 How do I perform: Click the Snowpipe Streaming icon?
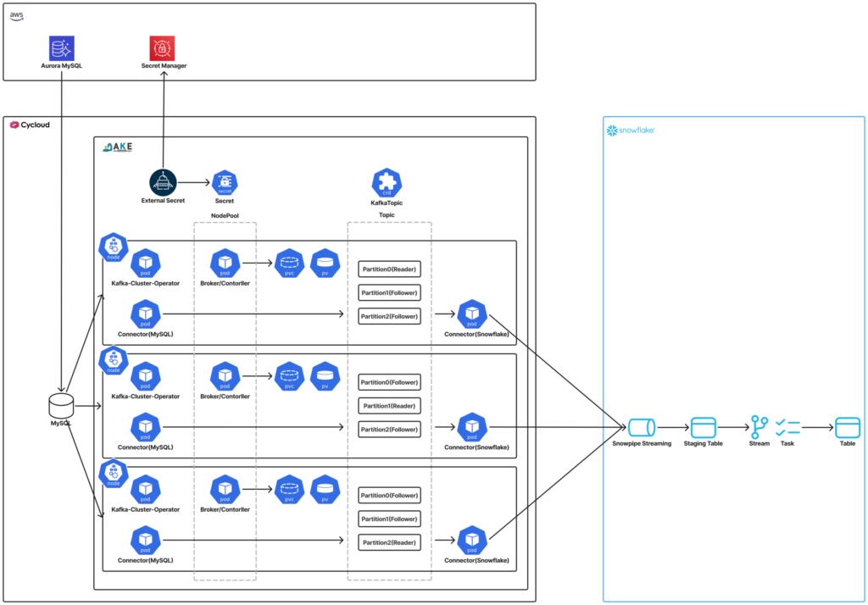pos(642,426)
